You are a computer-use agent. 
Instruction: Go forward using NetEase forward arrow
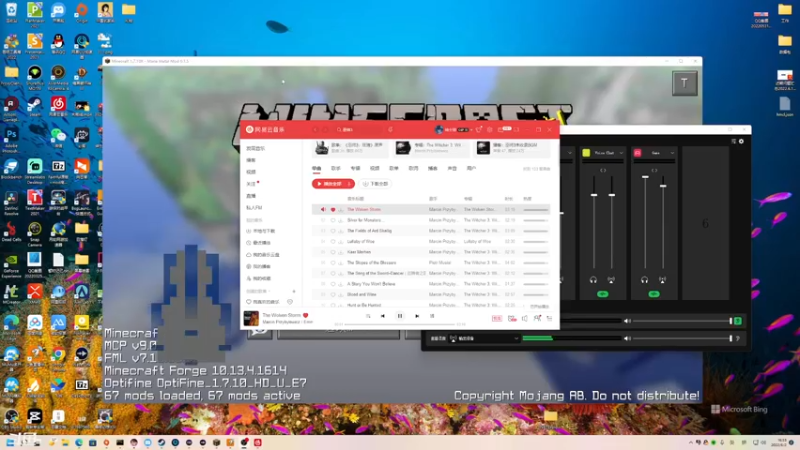[325, 130]
